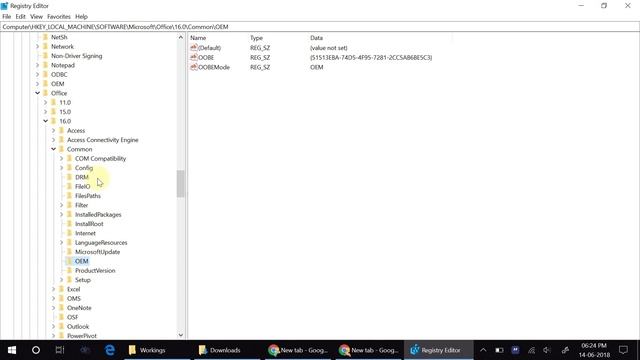Screen dimensions: 640x360
Task: Click the tree pane scrollbar thumb
Action: (180, 184)
